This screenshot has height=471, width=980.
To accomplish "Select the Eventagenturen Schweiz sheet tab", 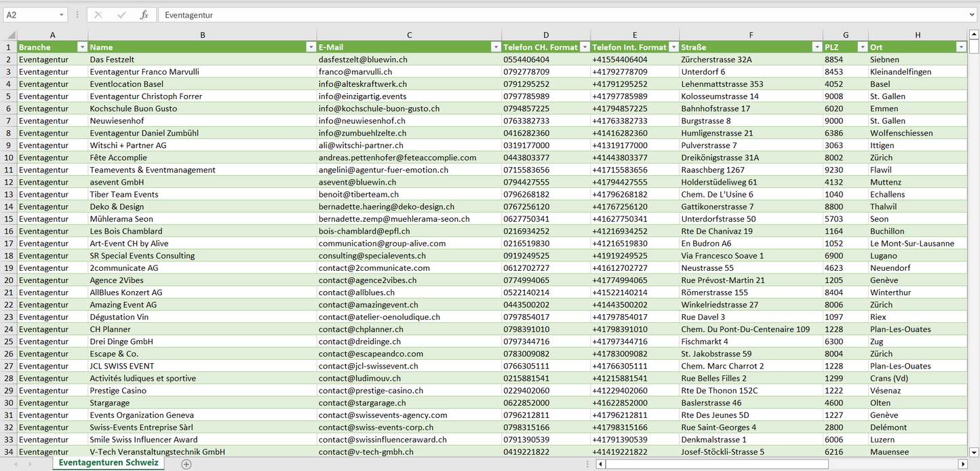I will click(x=109, y=463).
